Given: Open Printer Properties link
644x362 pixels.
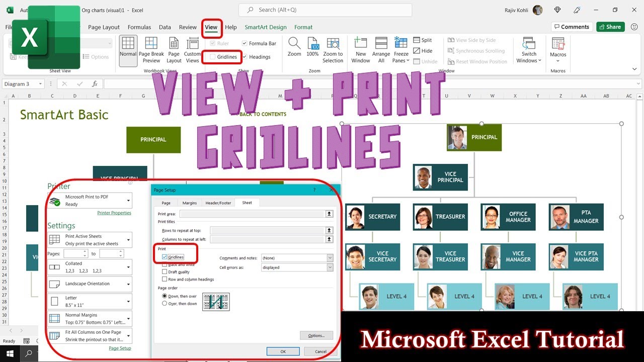Looking at the screenshot, I should (114, 213).
